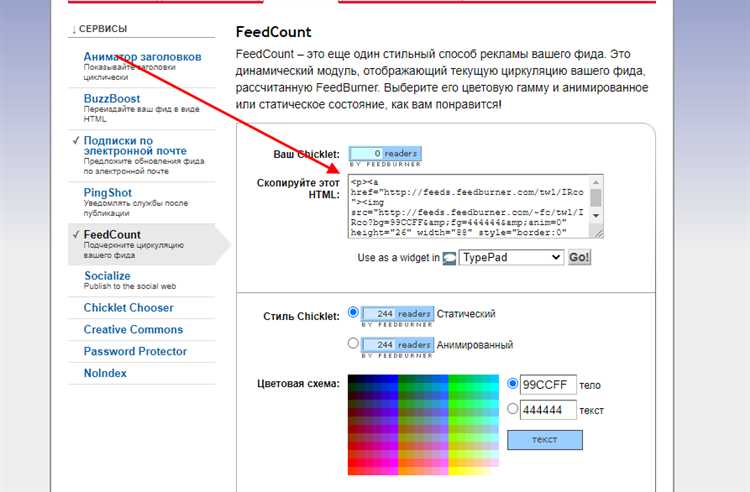Image resolution: width=750 pixels, height=492 pixels.
Task: Select FeedCount in the services list
Action: click(112, 234)
